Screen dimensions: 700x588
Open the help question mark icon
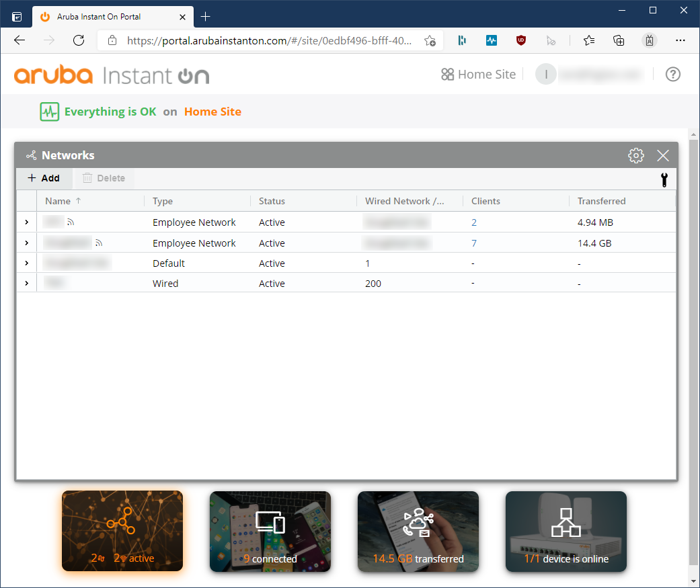673,74
